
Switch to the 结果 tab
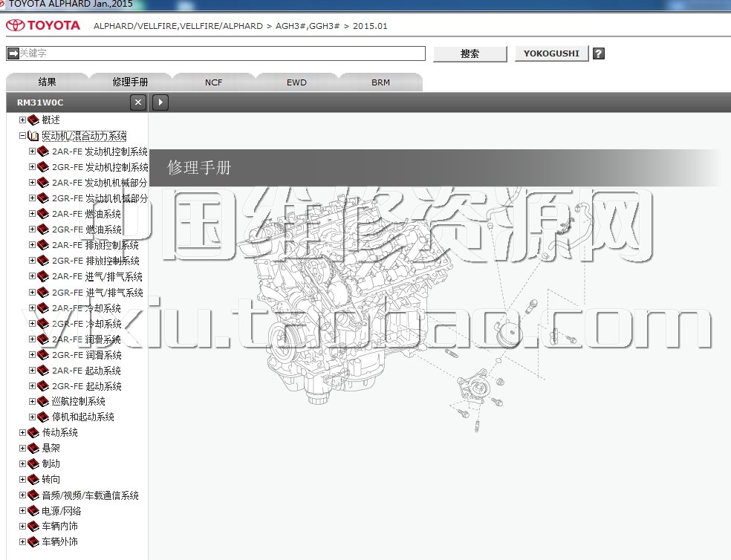point(47,82)
